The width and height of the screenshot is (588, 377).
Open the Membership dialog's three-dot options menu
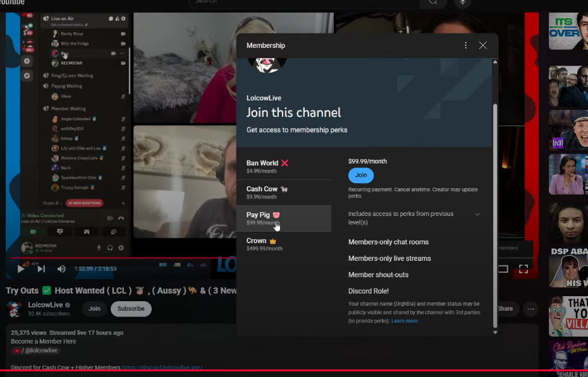click(x=466, y=45)
